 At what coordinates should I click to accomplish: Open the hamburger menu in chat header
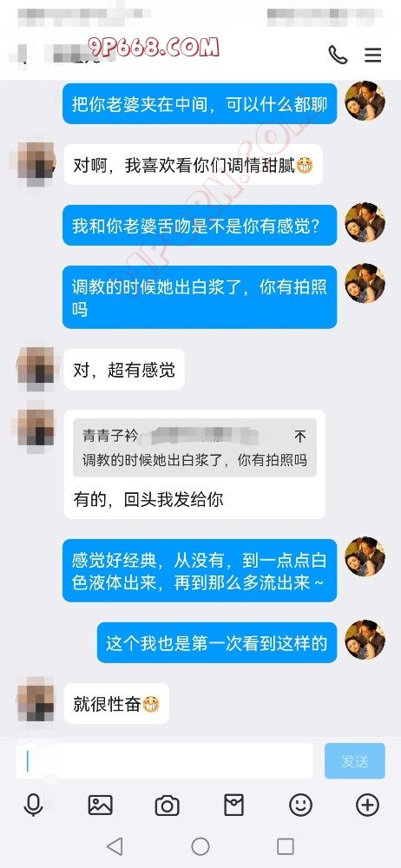(x=372, y=55)
